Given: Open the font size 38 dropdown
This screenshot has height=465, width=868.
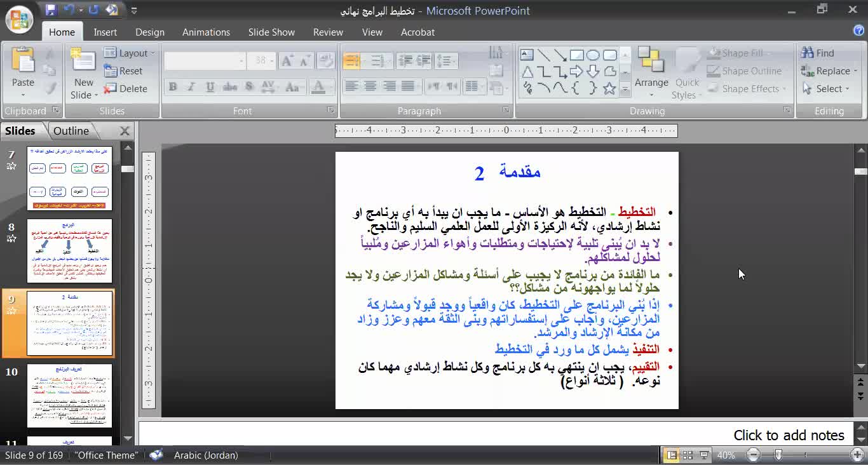Looking at the screenshot, I should click(x=272, y=60).
